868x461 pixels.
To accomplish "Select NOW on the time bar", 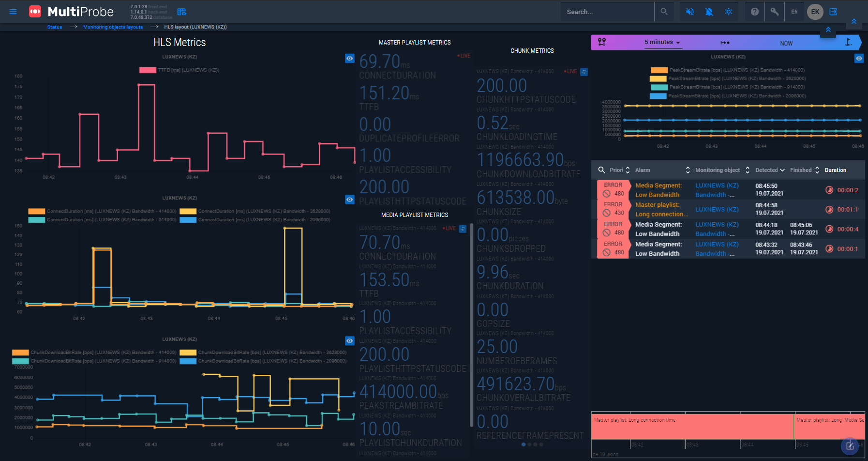I will [x=786, y=43].
